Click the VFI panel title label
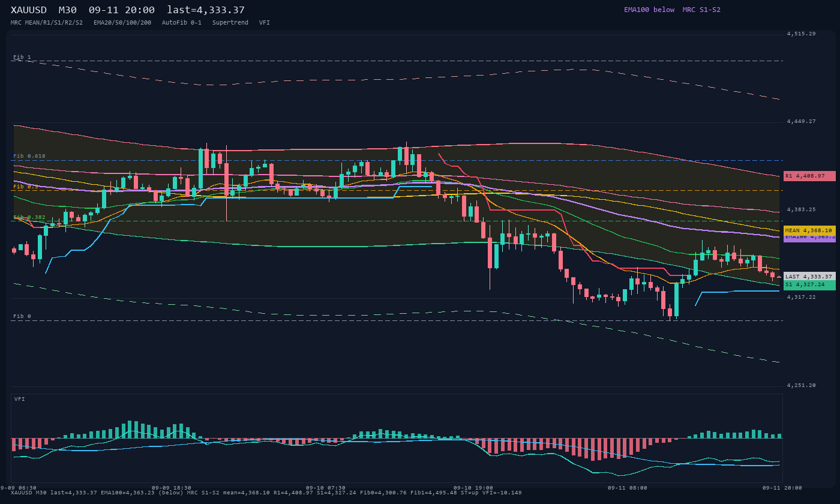 (x=20, y=399)
